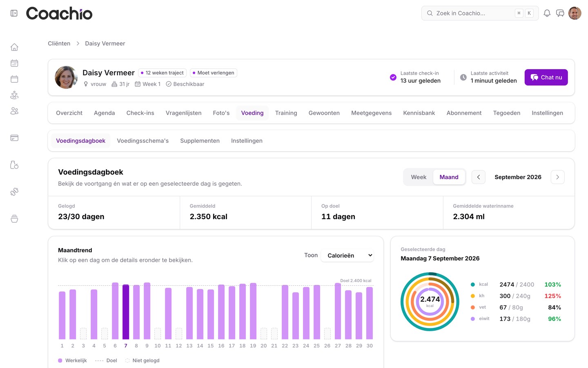Switch the diary view to Maand
The height and width of the screenshot is (368, 588).
tap(449, 177)
